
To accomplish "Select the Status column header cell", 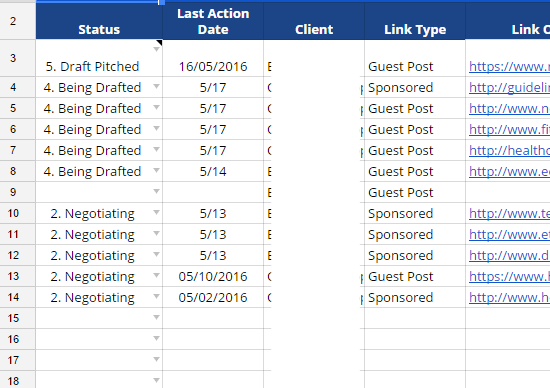I will 99,21.
